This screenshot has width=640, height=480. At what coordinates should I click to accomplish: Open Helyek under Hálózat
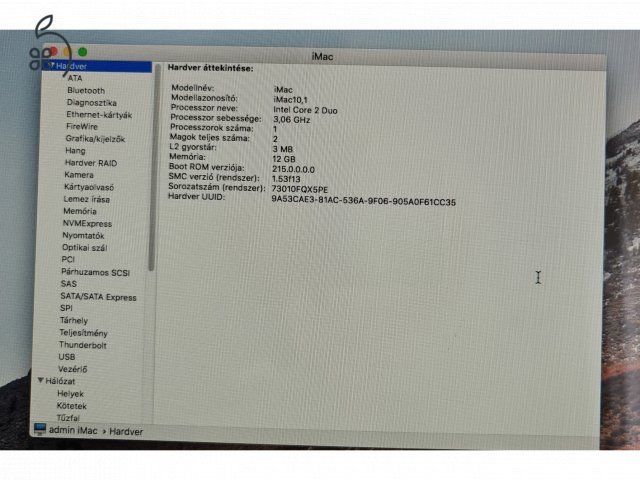70,393
